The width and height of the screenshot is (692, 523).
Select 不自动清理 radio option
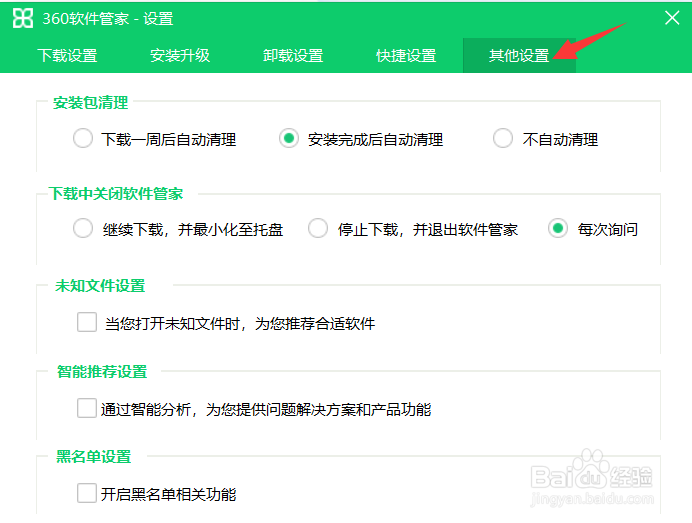tap(503, 138)
